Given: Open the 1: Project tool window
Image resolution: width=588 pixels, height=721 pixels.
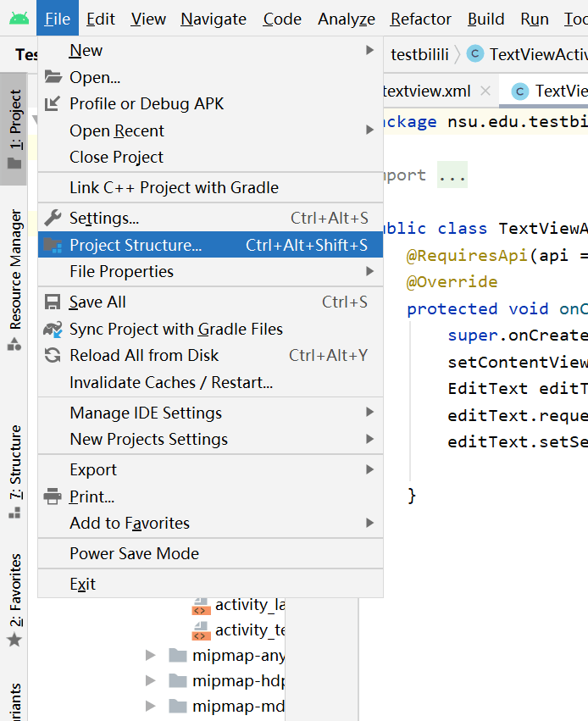Looking at the screenshot, I should 14,128.
